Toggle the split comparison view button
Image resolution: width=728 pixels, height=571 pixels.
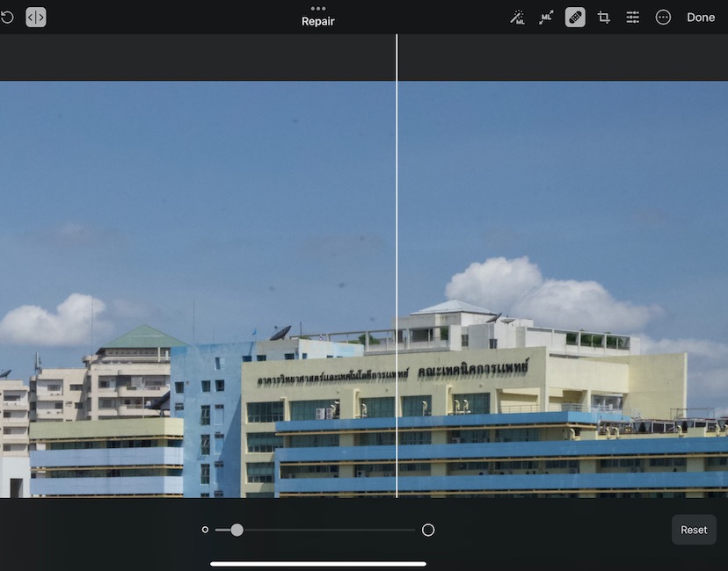point(36,18)
